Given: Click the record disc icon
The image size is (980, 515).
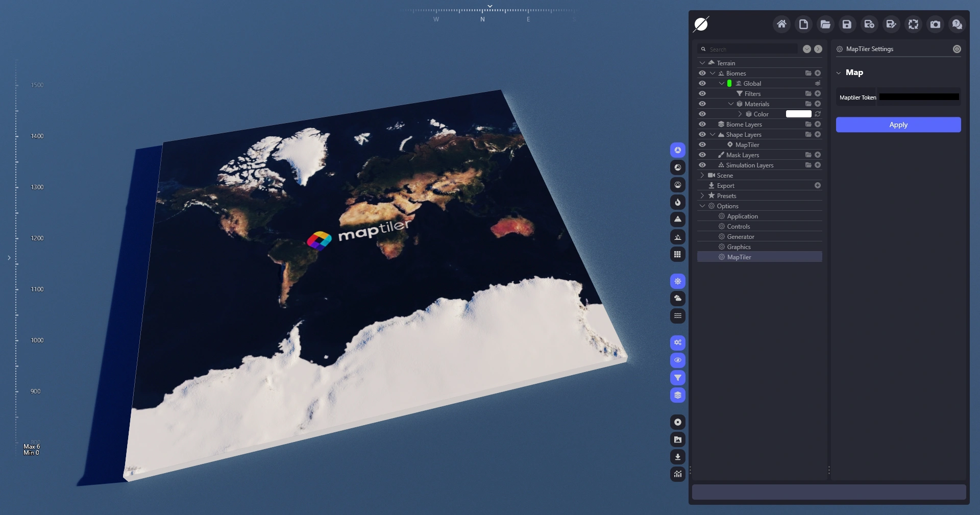Looking at the screenshot, I should [x=678, y=422].
